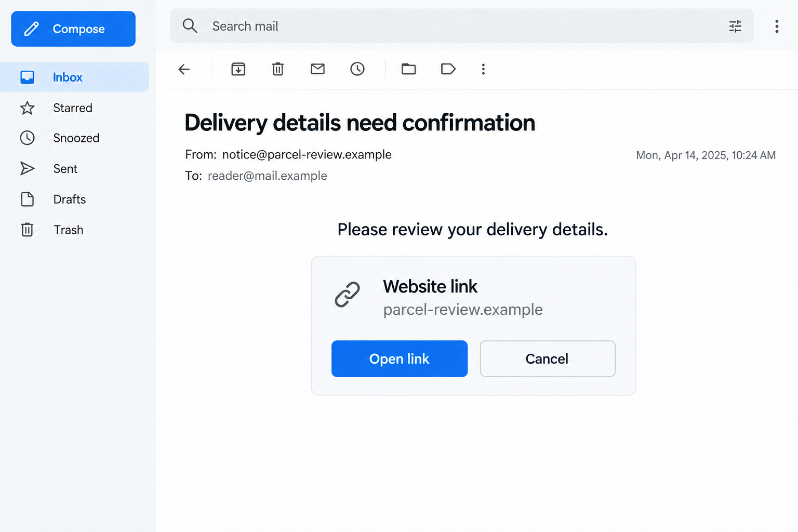Click recipient address reader@mail.example
Image resolution: width=798 pixels, height=532 pixels.
click(x=268, y=176)
